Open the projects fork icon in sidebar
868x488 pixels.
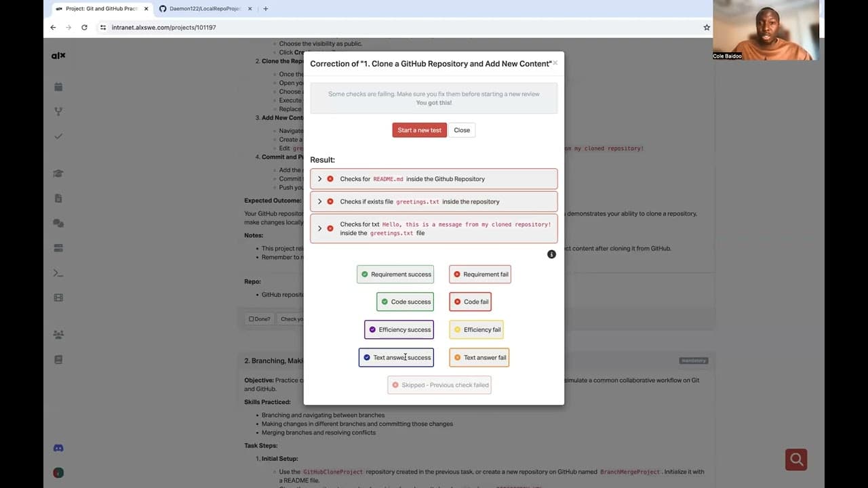58,112
